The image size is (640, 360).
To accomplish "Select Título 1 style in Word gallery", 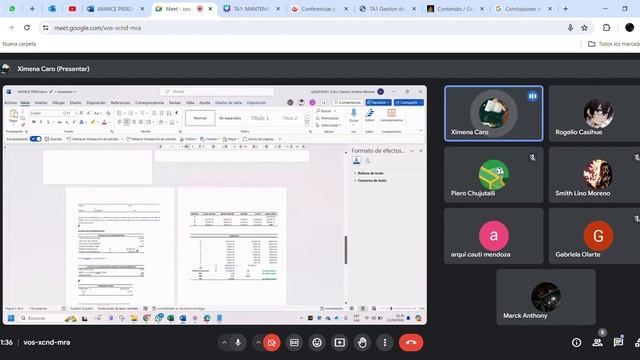I will point(260,118).
